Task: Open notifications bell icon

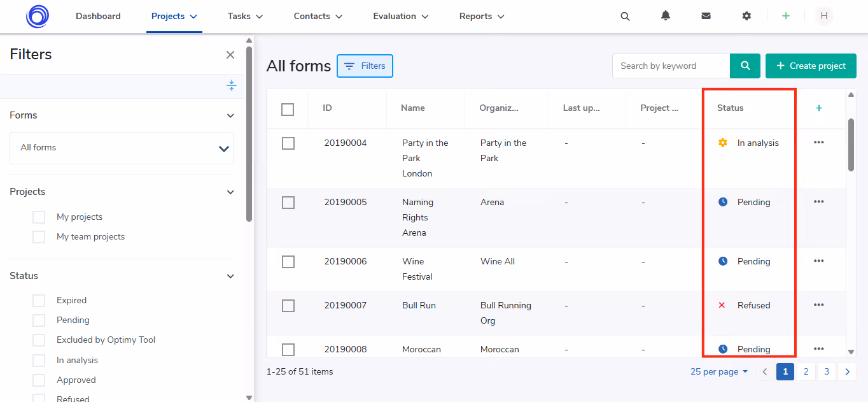Action: pos(666,16)
